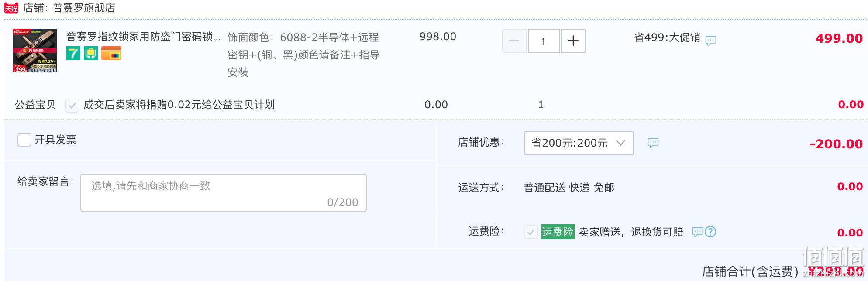
Task: Open the 省200元:200元 discount dropdown
Action: [x=579, y=143]
